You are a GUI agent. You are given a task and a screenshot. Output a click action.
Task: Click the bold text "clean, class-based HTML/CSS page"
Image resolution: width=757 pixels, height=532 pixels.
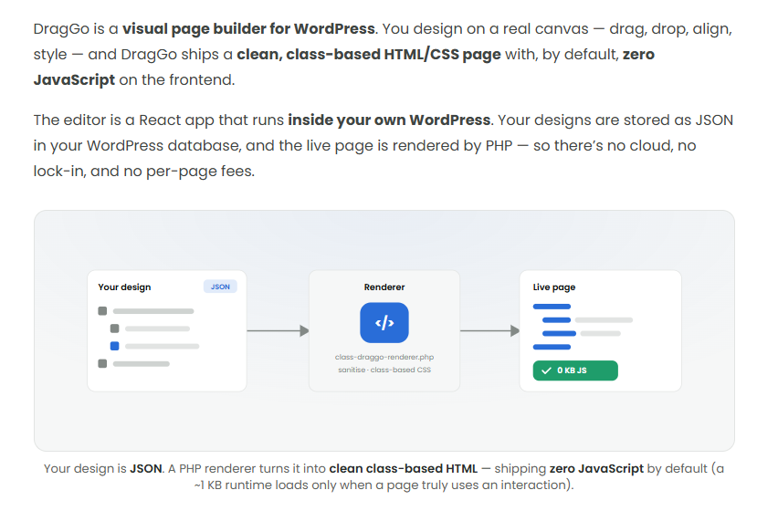point(368,55)
